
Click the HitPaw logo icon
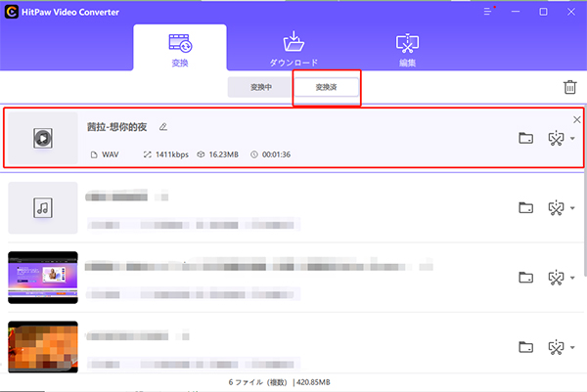pyautogui.click(x=11, y=12)
